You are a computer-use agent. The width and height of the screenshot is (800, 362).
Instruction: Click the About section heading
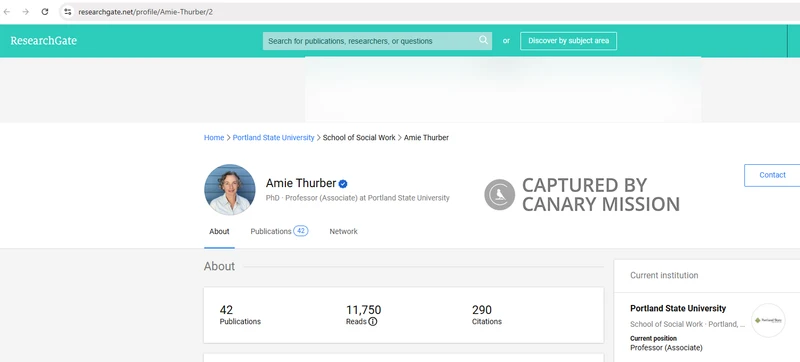pyautogui.click(x=219, y=266)
